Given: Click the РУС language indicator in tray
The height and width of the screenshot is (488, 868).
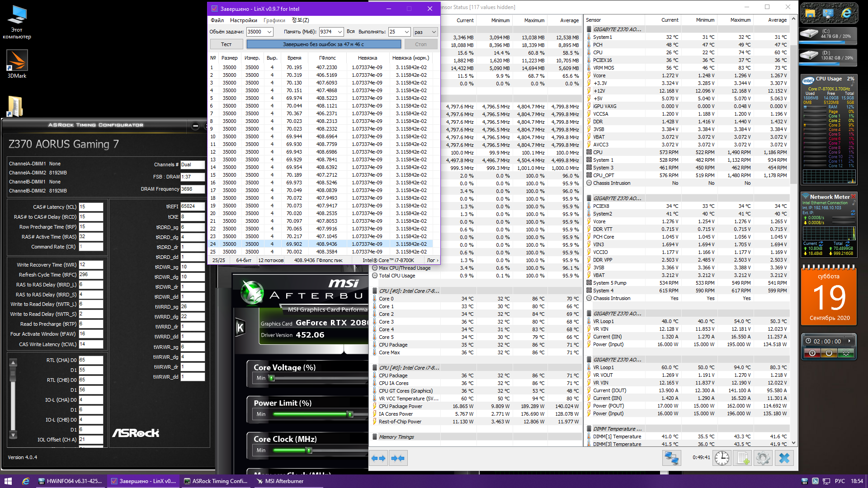Looking at the screenshot, I should 840,481.
